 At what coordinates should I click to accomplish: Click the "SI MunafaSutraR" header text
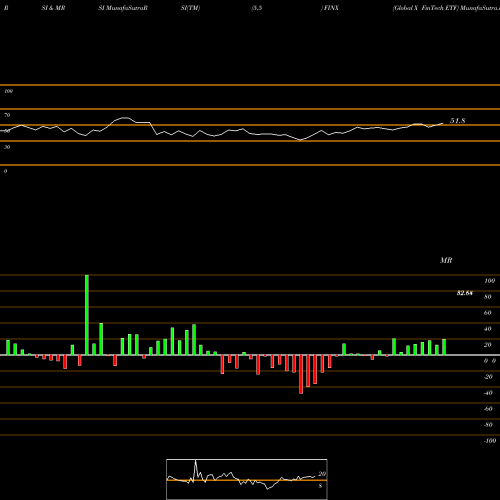pos(123,8)
